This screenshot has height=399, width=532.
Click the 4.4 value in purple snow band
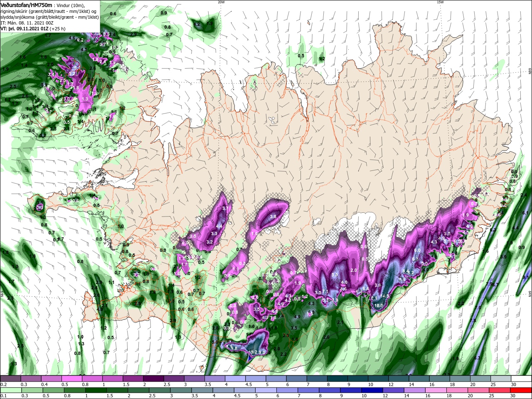pos(219,226)
